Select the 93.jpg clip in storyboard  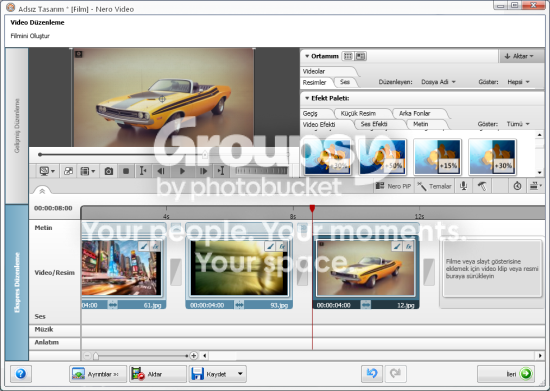(239, 268)
